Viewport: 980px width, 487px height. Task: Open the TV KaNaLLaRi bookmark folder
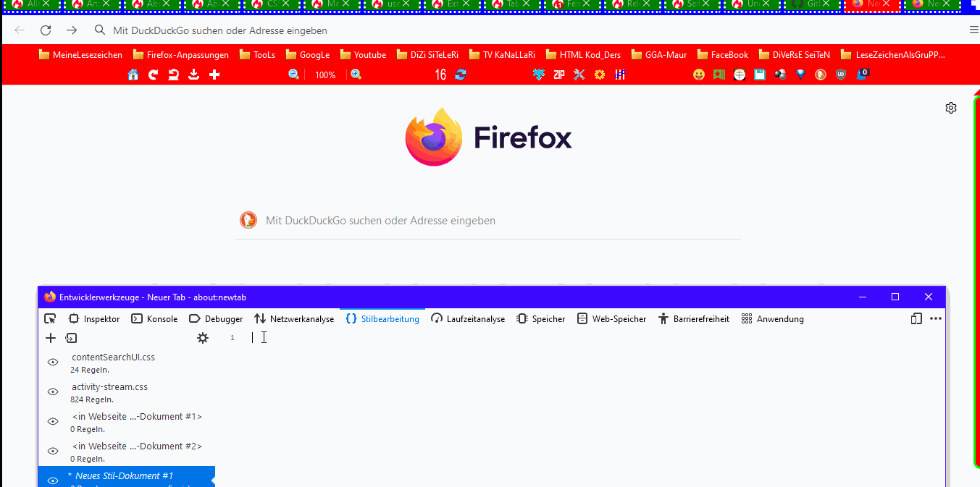501,54
